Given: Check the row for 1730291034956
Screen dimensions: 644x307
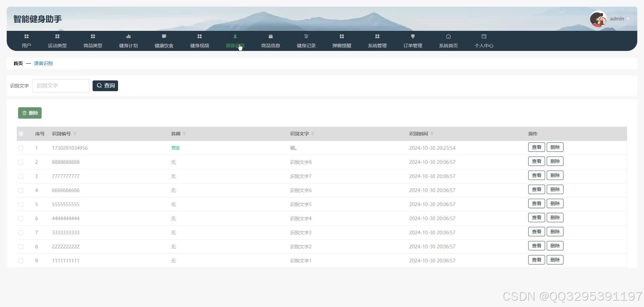Looking at the screenshot, I should click(x=21, y=148).
